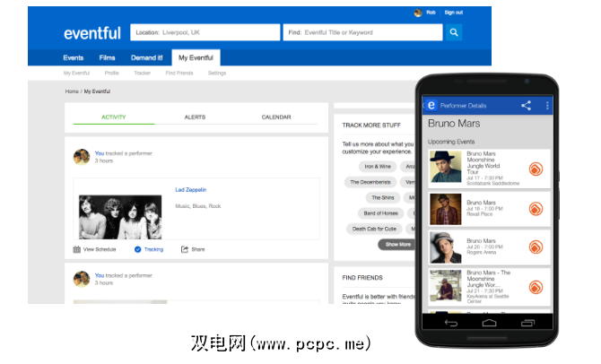The width and height of the screenshot is (601, 364).
Task: Open the phone app overflow menu dots
Action: 547,106
